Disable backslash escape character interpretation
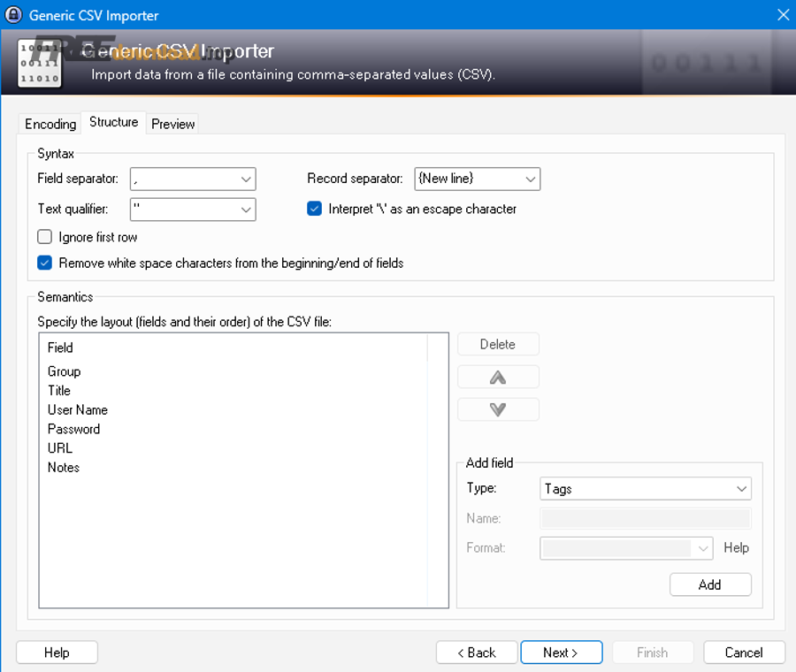The height and width of the screenshot is (672, 796). [315, 210]
